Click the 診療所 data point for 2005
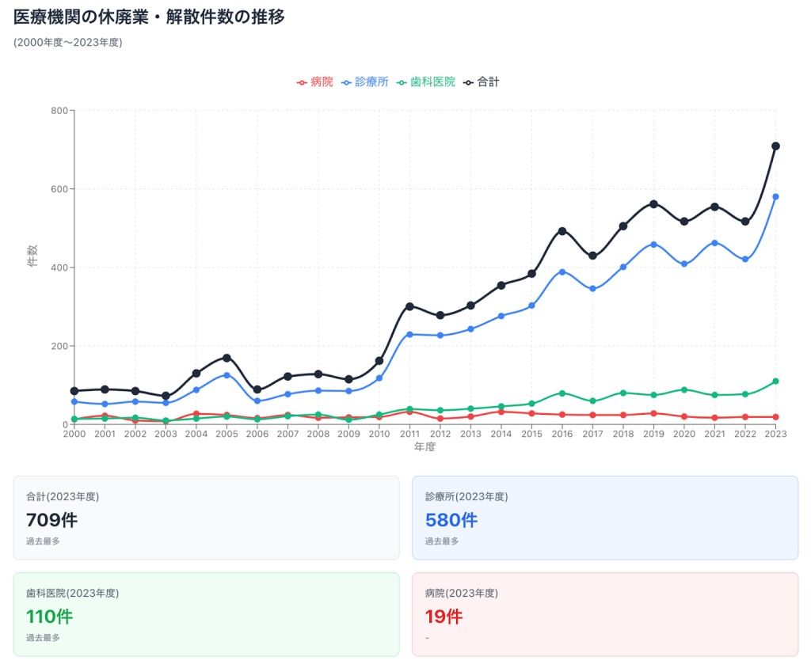 click(227, 375)
